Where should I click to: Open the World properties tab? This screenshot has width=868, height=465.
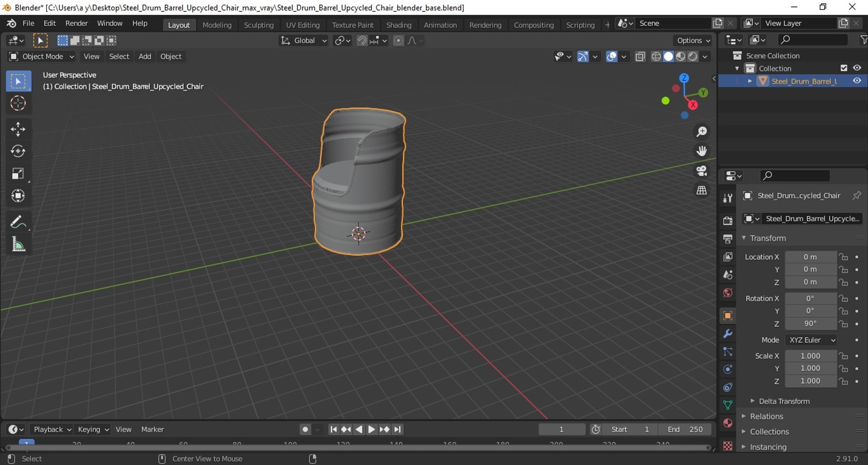tap(727, 293)
